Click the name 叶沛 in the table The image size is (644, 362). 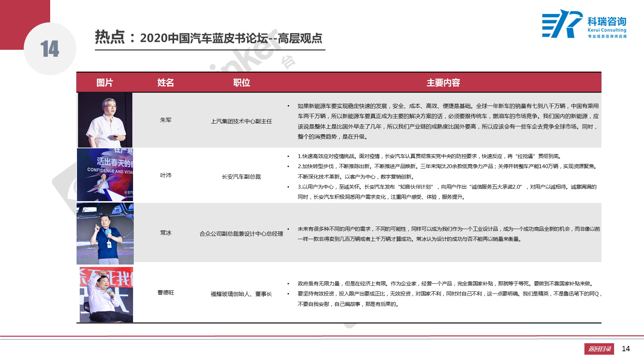coord(165,175)
